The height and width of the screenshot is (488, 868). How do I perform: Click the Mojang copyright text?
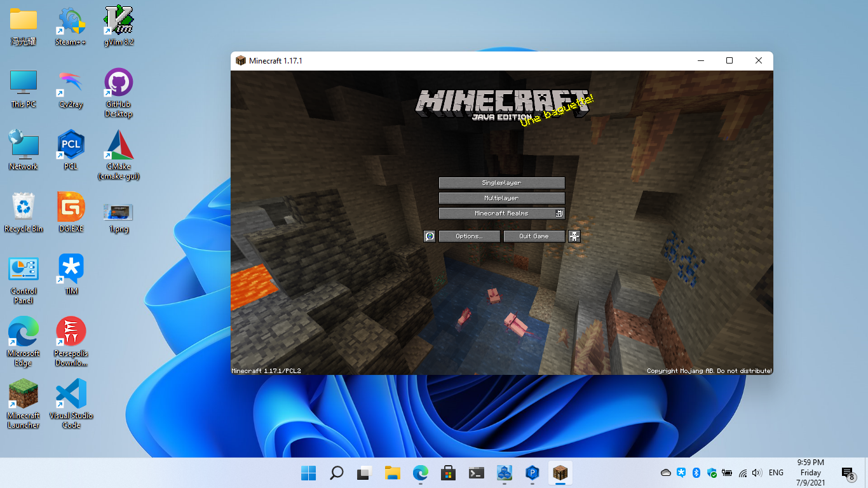(709, 370)
